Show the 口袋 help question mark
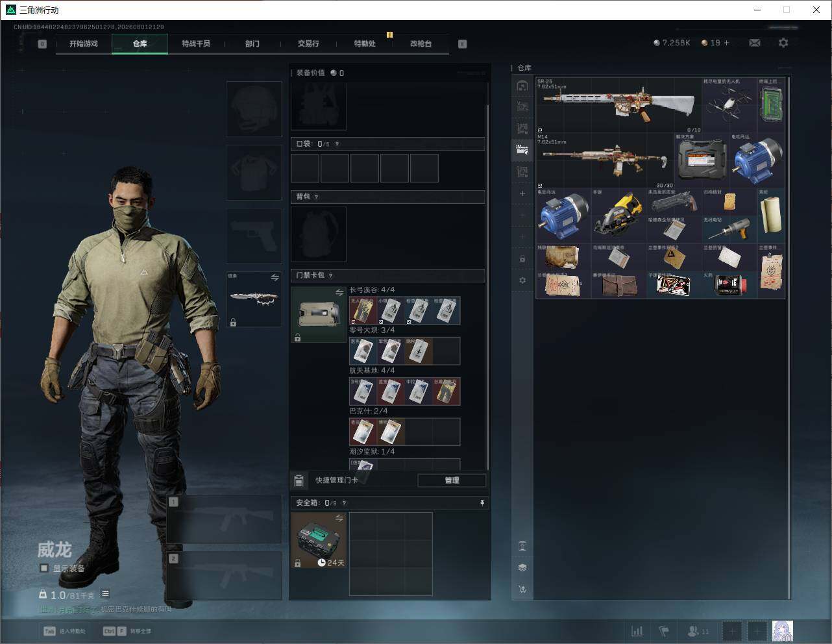The width and height of the screenshot is (832, 644). (337, 144)
